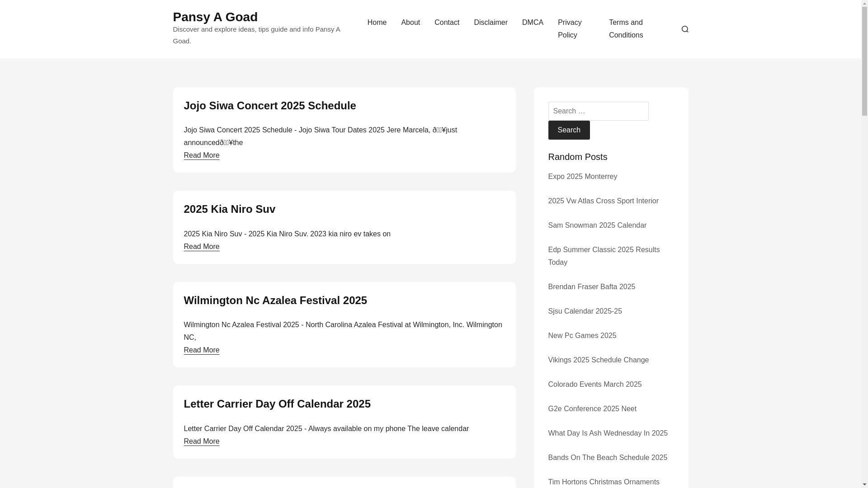Open Expo 2025 Monterrey random post

pyautogui.click(x=582, y=177)
